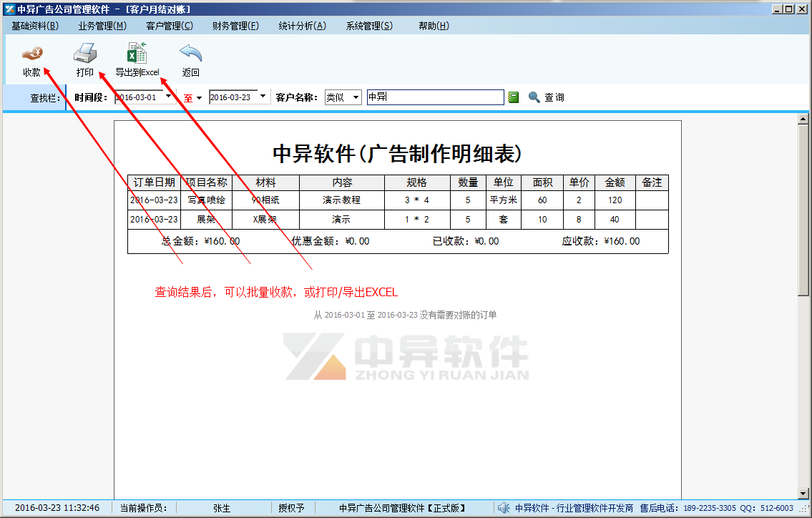The height and width of the screenshot is (518, 812).
Task: Click the 数量 column header
Action: pos(468,182)
